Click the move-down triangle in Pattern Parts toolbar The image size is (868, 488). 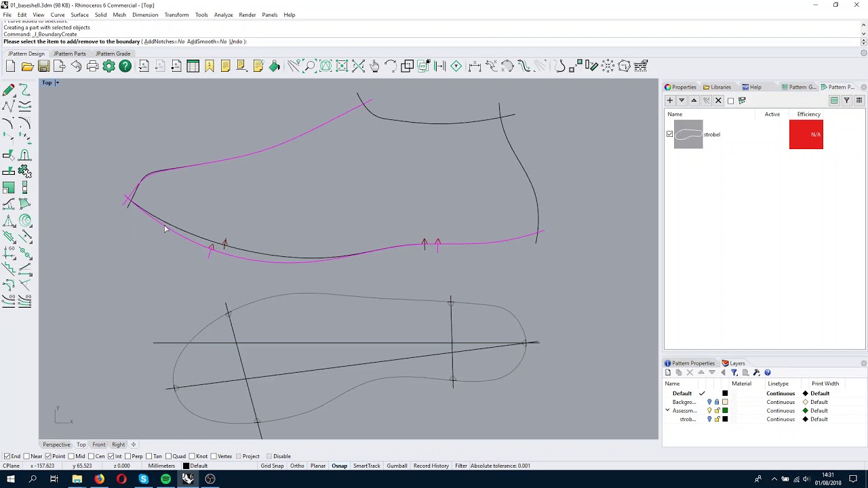pyautogui.click(x=682, y=100)
